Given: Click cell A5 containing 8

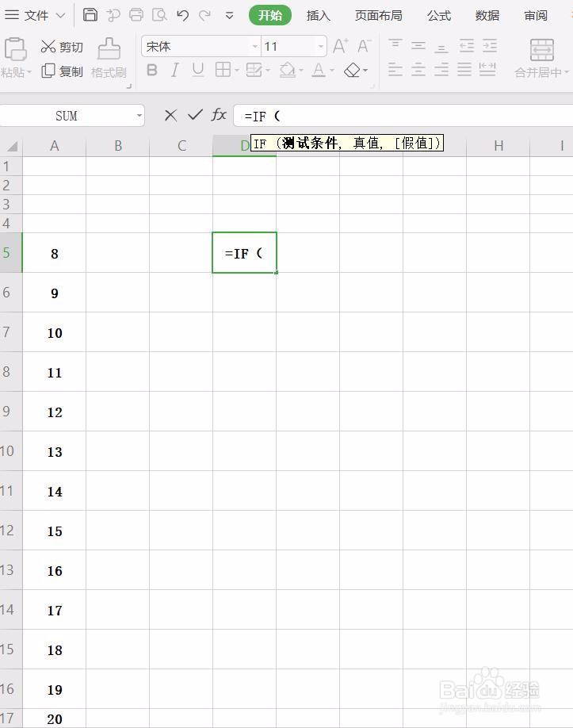Looking at the screenshot, I should coord(54,253).
